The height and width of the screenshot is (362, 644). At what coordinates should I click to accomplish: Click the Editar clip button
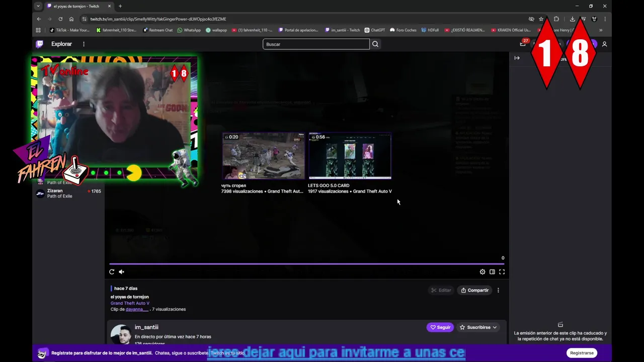click(x=441, y=290)
